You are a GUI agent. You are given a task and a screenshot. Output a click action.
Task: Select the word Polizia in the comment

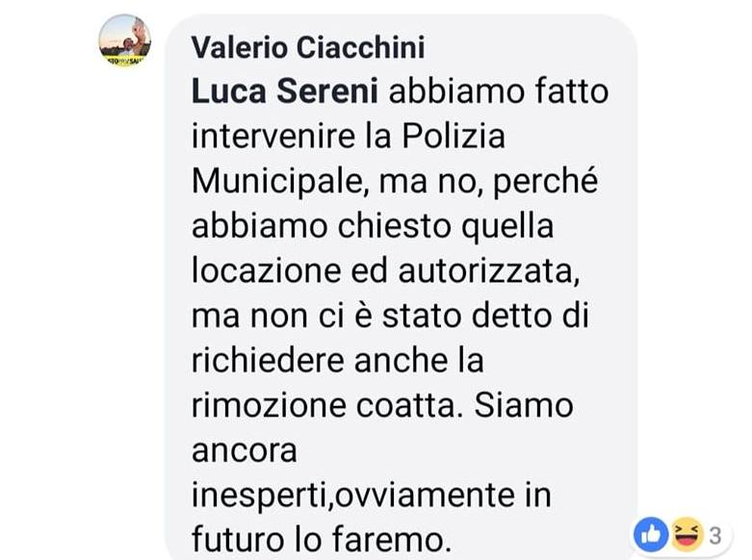pos(454,137)
